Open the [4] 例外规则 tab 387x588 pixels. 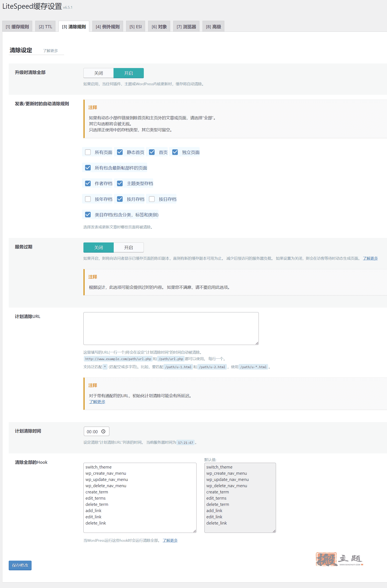coord(108,26)
